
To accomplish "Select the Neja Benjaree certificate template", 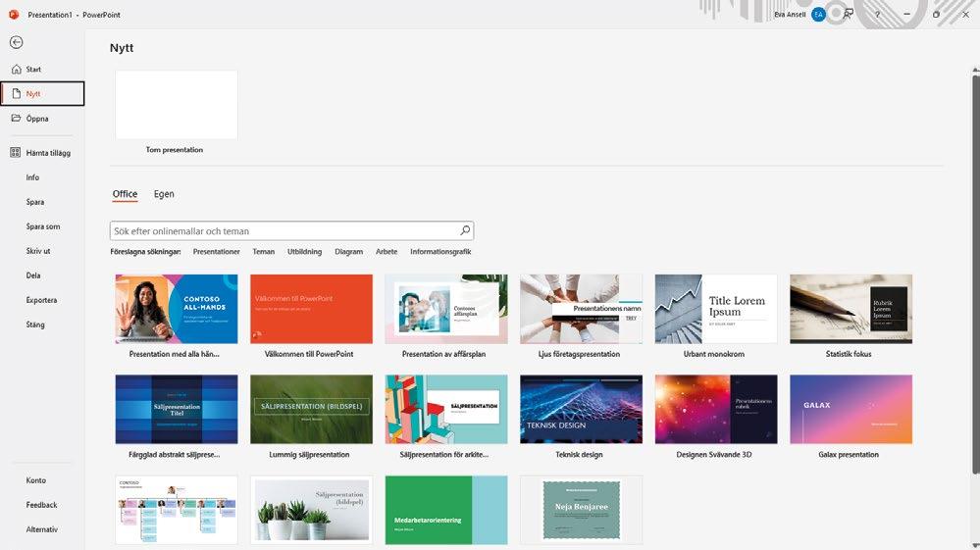I will point(582,510).
